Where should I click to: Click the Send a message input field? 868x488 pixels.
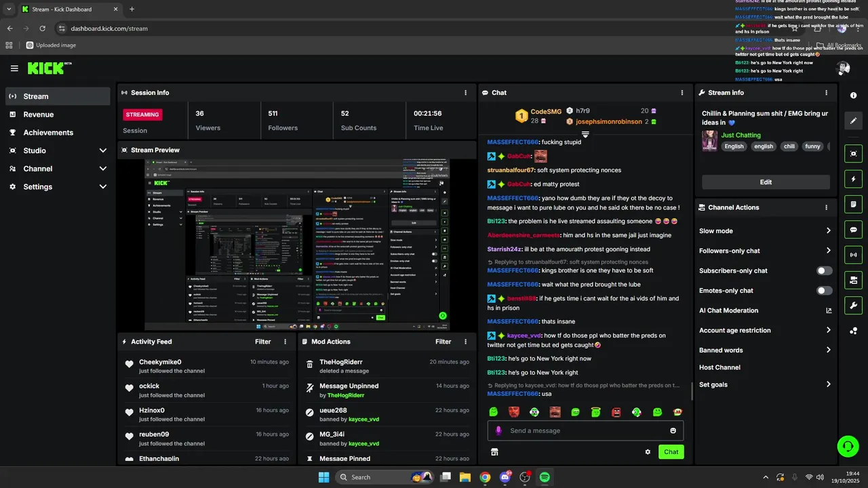[x=585, y=430]
